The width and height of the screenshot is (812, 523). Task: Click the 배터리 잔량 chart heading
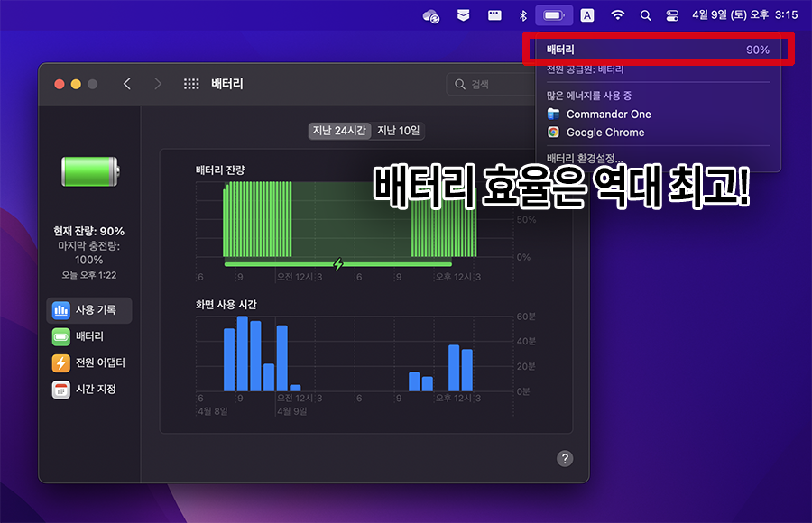[x=219, y=170]
